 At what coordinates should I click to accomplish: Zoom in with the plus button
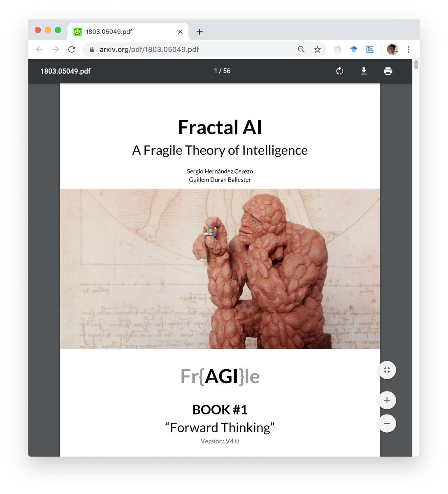click(387, 400)
